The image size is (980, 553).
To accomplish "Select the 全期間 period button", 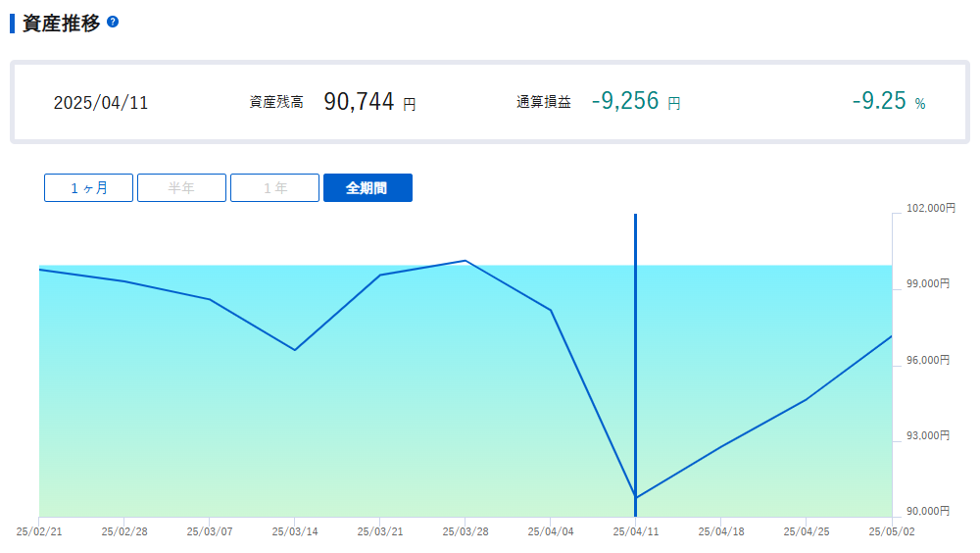I will pos(367,187).
